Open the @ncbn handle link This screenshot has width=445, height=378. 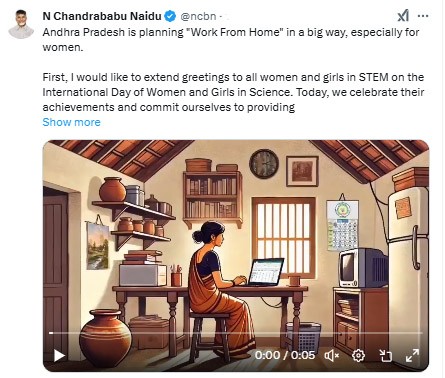pos(198,16)
